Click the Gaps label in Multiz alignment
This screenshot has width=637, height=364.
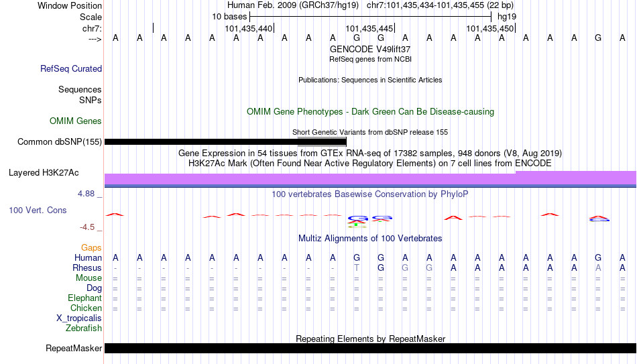(91, 247)
